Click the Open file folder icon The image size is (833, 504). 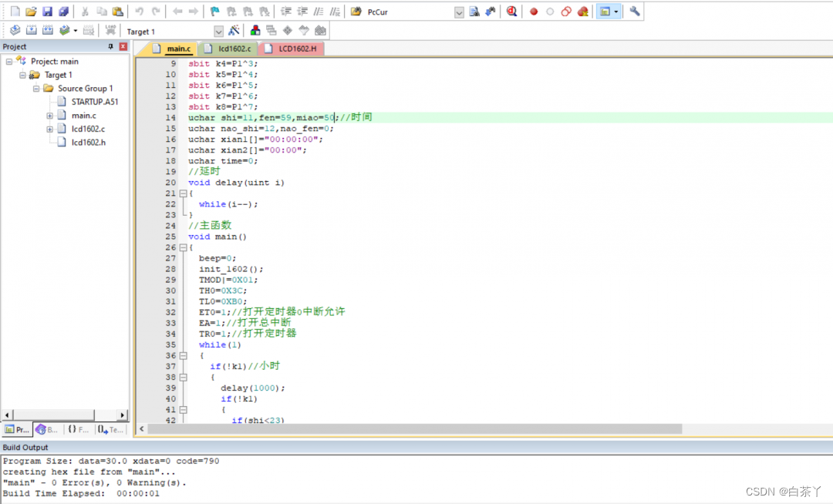pyautogui.click(x=31, y=12)
